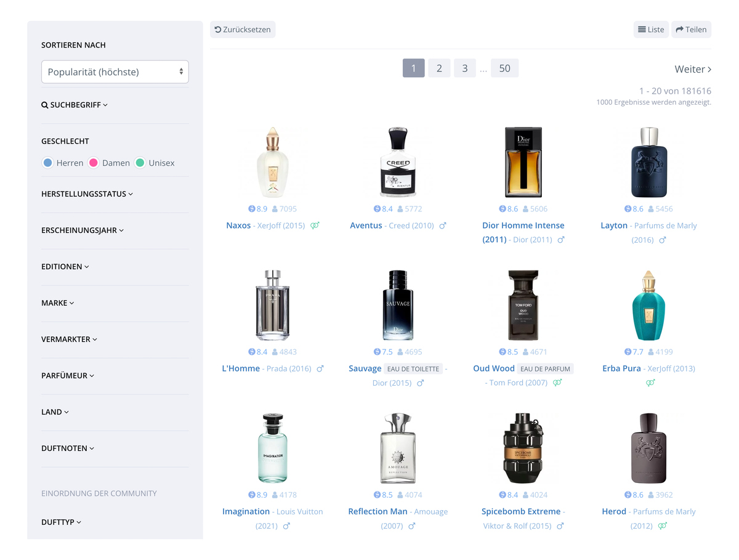Viewport: 739px width, 560px height.
Task: Expand the Duftnoten filter
Action: (68, 448)
